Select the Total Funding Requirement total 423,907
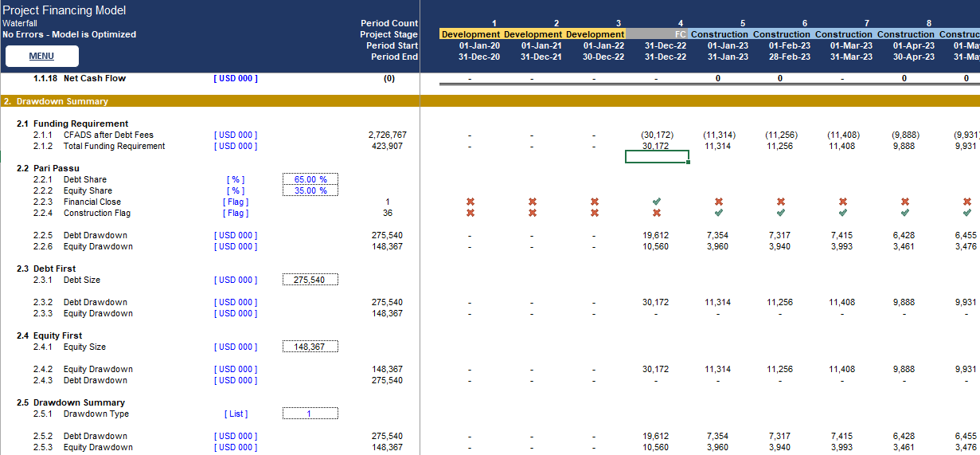980x455 pixels. (x=389, y=146)
